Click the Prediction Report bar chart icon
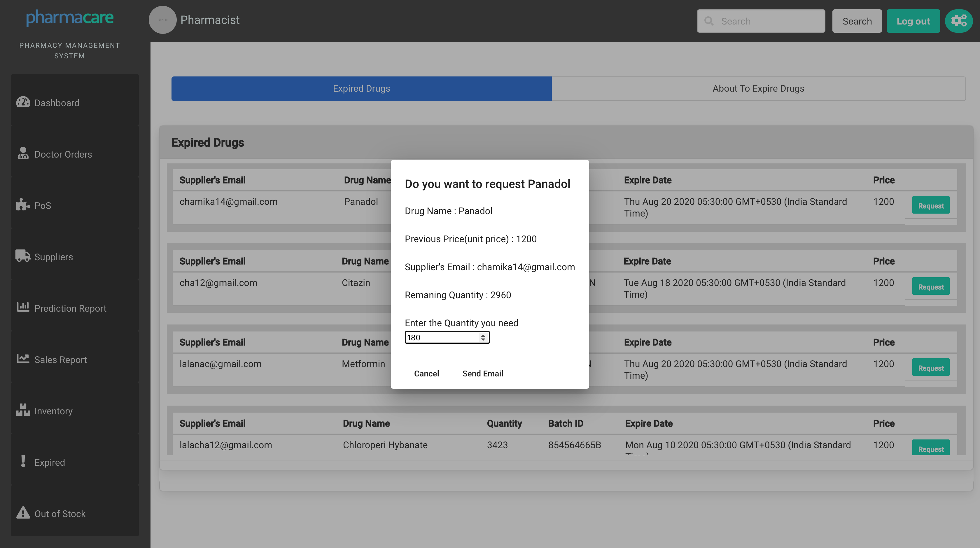Image resolution: width=980 pixels, height=548 pixels. coord(23,307)
